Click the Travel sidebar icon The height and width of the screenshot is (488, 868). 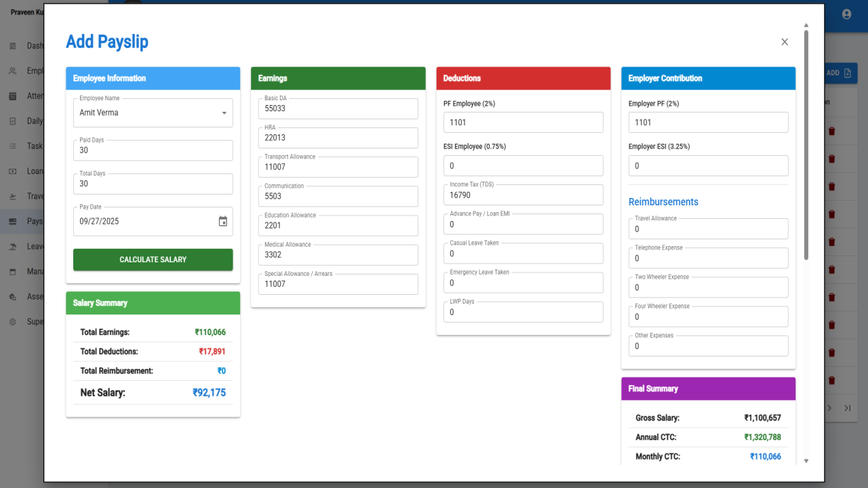[12, 197]
